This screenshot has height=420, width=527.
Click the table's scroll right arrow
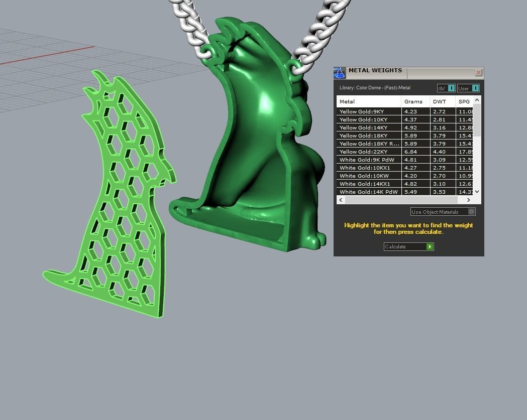[x=469, y=200]
